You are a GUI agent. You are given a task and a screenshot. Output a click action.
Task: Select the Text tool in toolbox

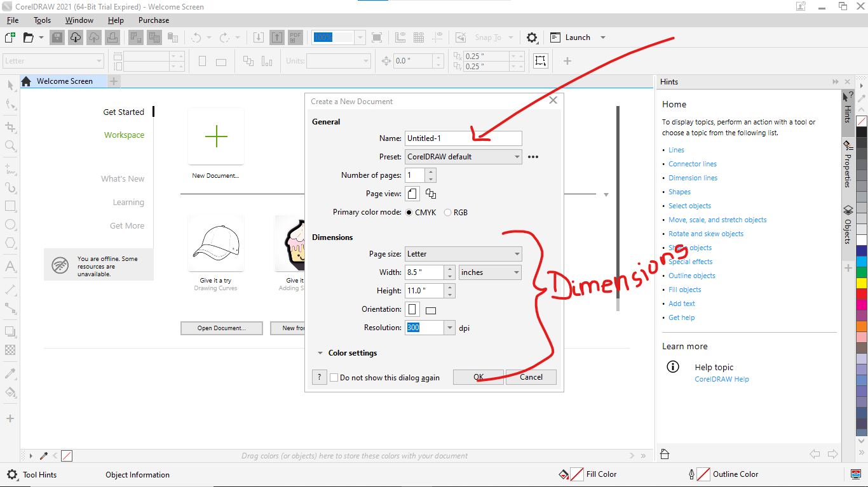10,267
